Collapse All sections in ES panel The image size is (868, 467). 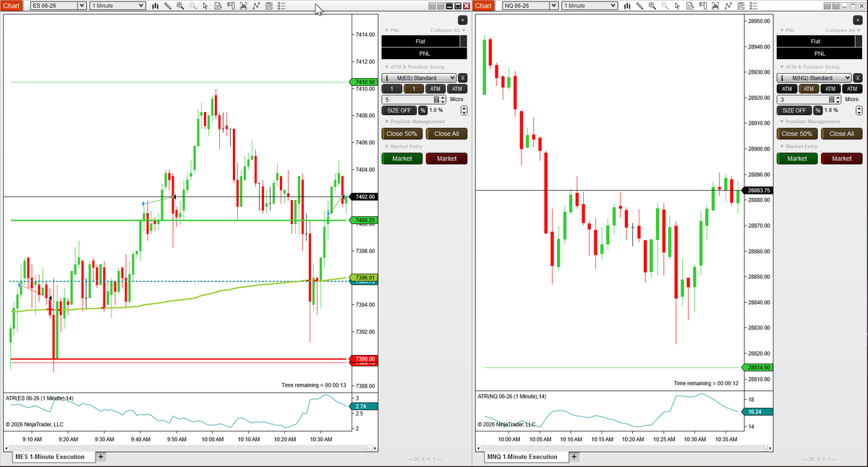point(448,30)
